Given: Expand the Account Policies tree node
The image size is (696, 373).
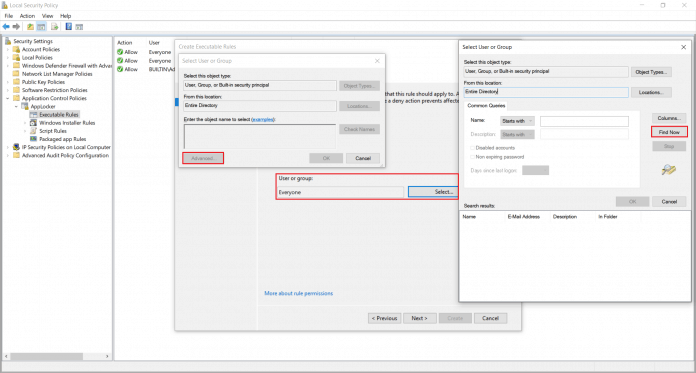Looking at the screenshot, I should (x=8, y=49).
